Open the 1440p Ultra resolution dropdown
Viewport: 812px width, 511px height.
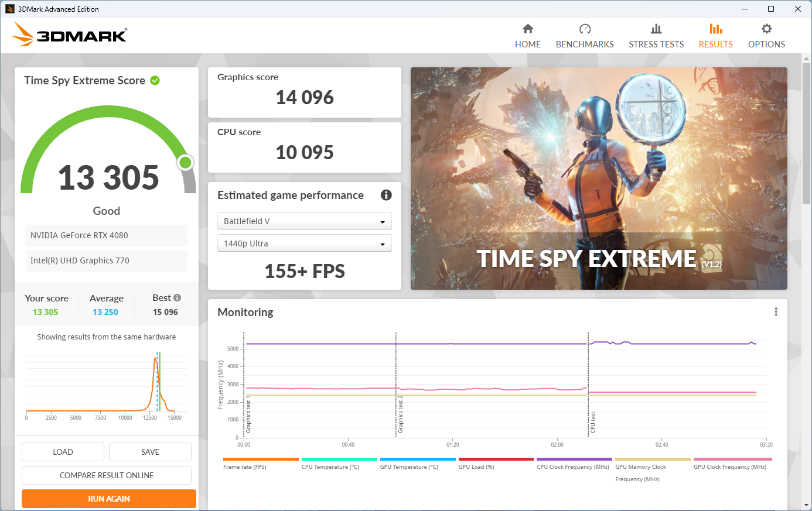pos(304,243)
